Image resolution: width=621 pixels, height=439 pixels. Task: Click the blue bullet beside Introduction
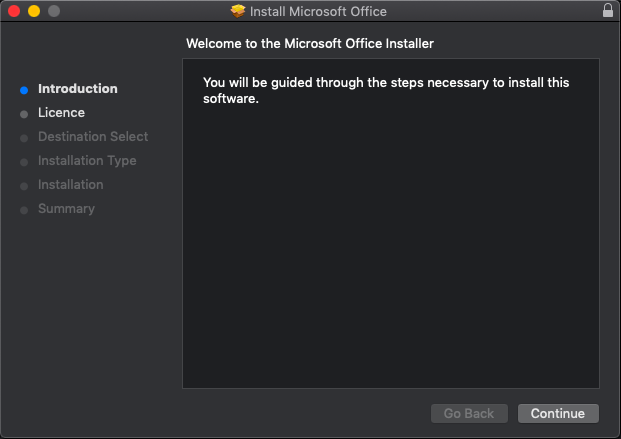24,89
